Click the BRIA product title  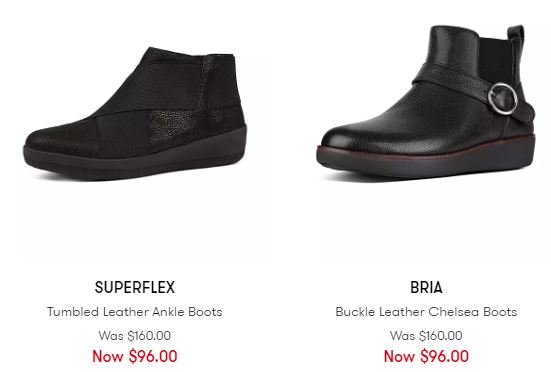[426, 287]
